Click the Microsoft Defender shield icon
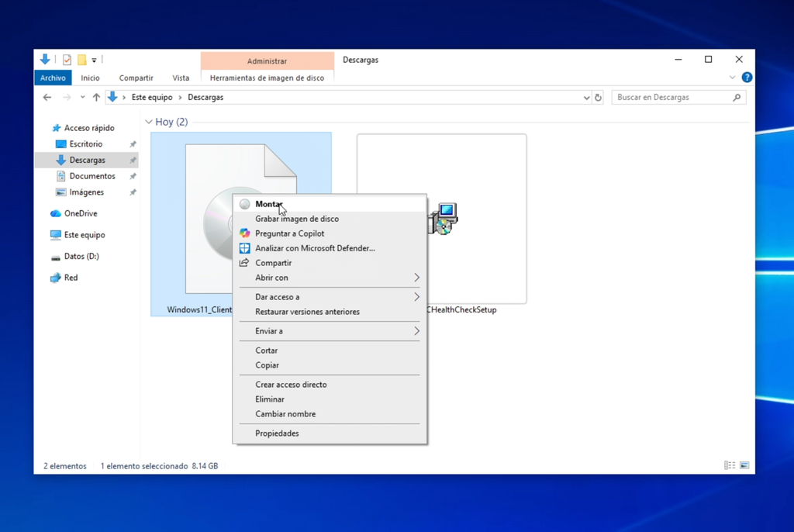Viewport: 794px width, 532px height. pyautogui.click(x=244, y=247)
